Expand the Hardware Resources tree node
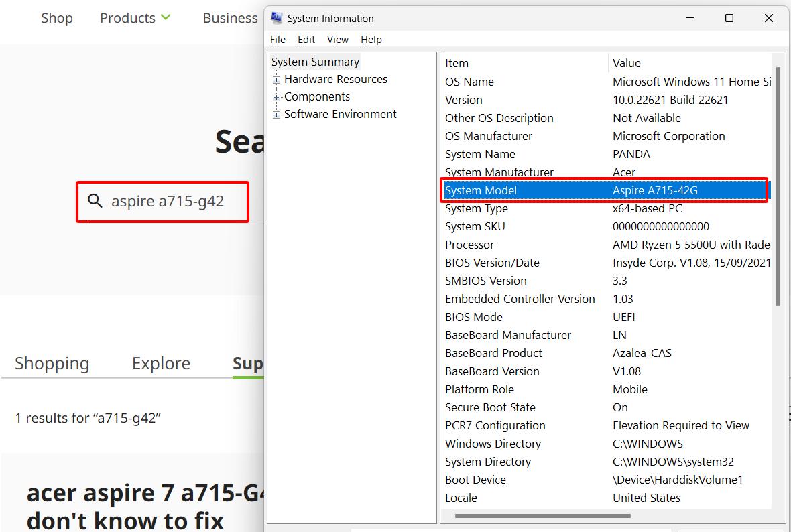 click(x=276, y=80)
